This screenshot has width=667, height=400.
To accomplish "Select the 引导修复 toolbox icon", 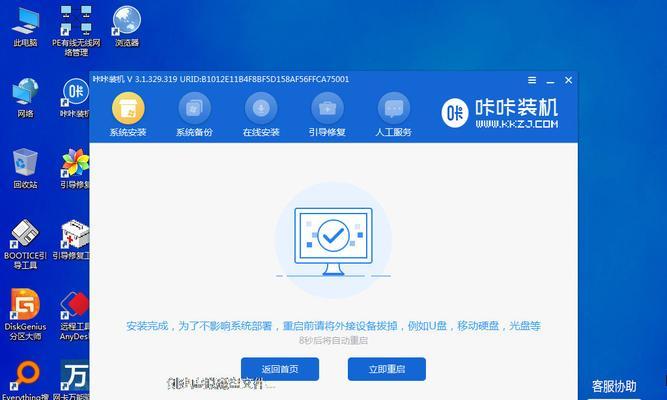I will coord(327,109).
